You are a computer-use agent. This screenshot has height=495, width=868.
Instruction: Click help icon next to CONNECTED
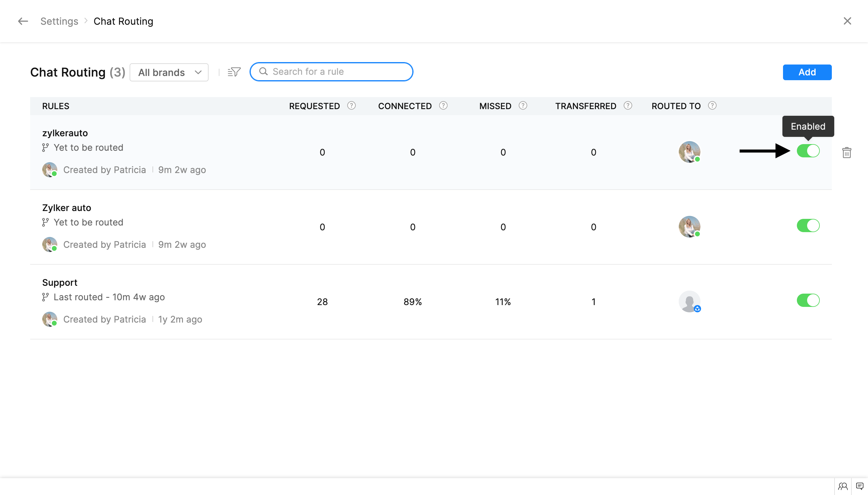click(x=443, y=106)
